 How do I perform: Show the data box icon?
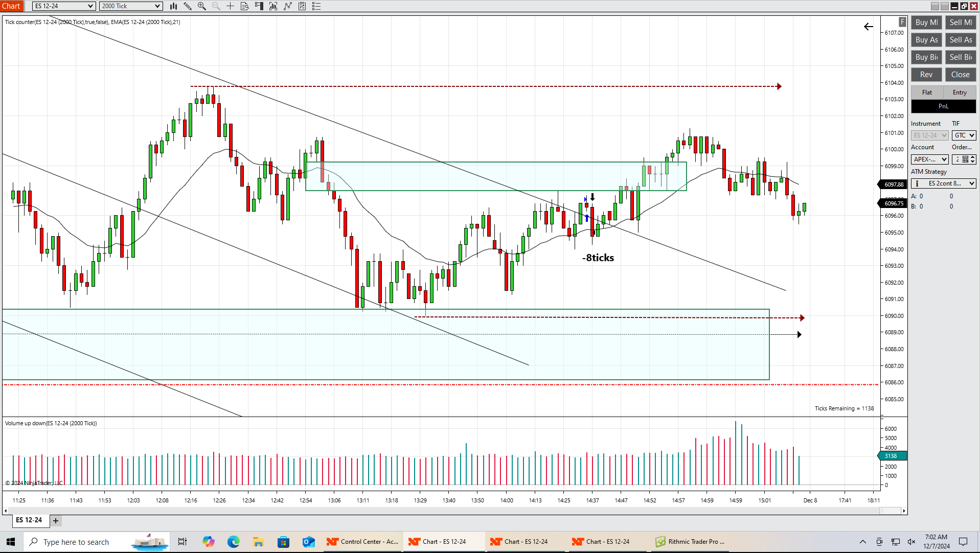[x=245, y=6]
